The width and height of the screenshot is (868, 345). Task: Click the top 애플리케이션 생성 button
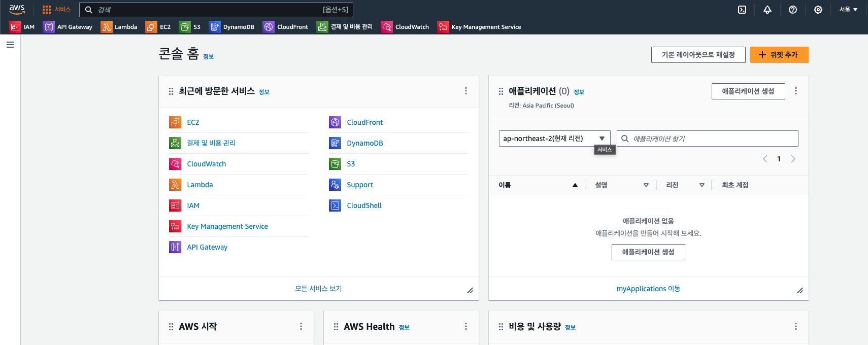(748, 91)
